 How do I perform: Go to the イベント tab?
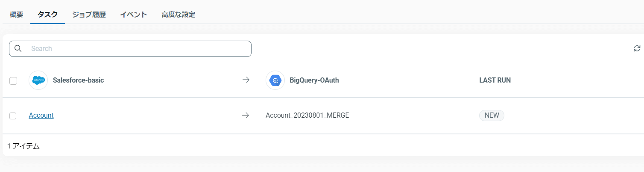(x=133, y=15)
